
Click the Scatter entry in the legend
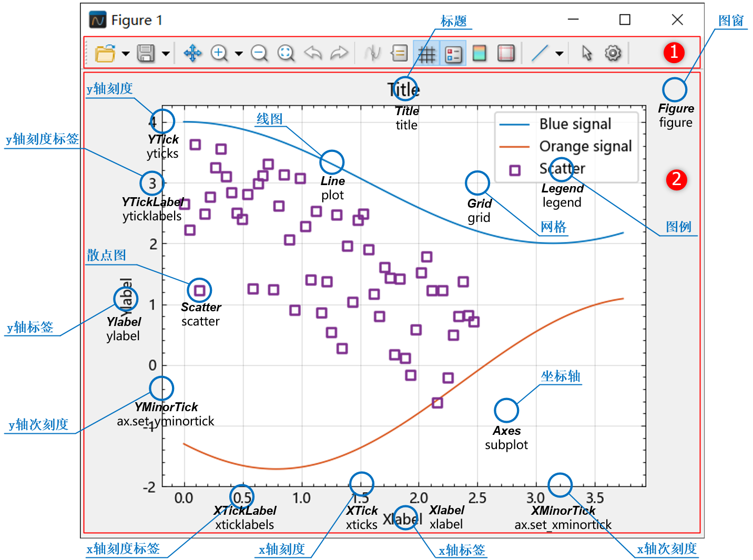562,169
